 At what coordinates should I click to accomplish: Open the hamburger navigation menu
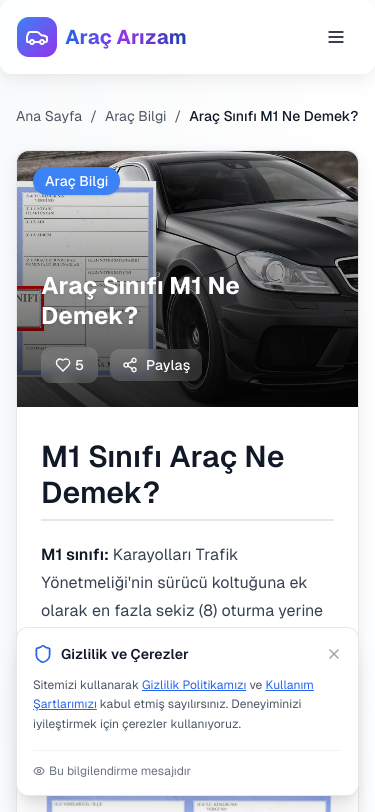(x=336, y=37)
